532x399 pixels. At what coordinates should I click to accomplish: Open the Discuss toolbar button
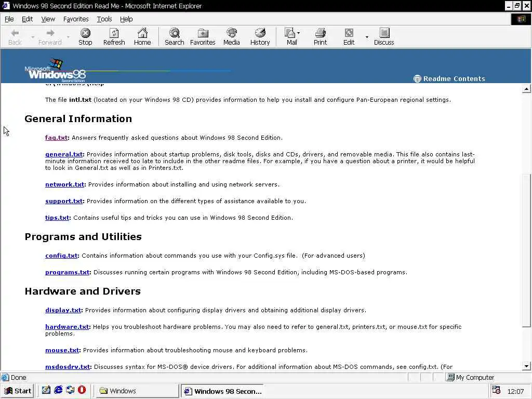click(x=384, y=37)
